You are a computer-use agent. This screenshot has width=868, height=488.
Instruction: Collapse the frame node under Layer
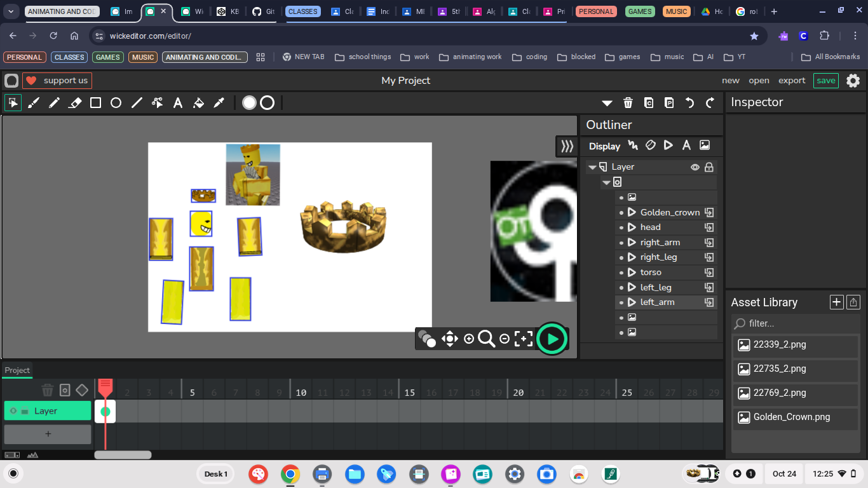pos(606,182)
